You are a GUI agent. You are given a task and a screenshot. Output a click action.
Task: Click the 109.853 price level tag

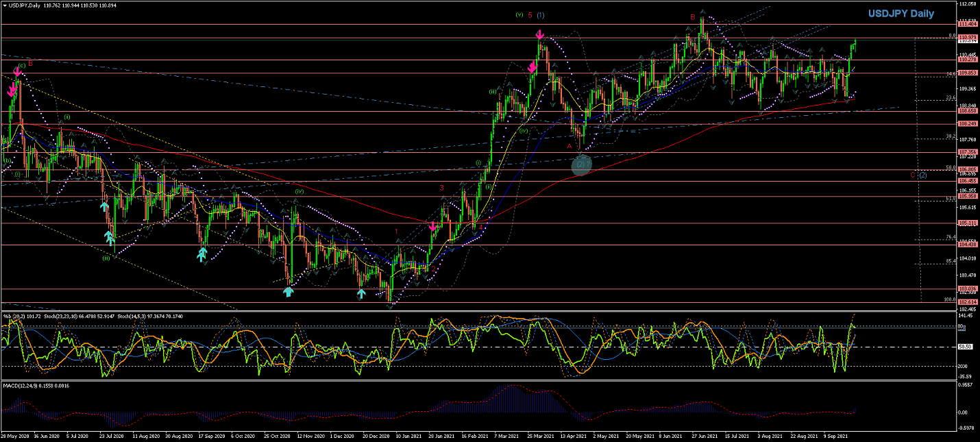[967, 73]
